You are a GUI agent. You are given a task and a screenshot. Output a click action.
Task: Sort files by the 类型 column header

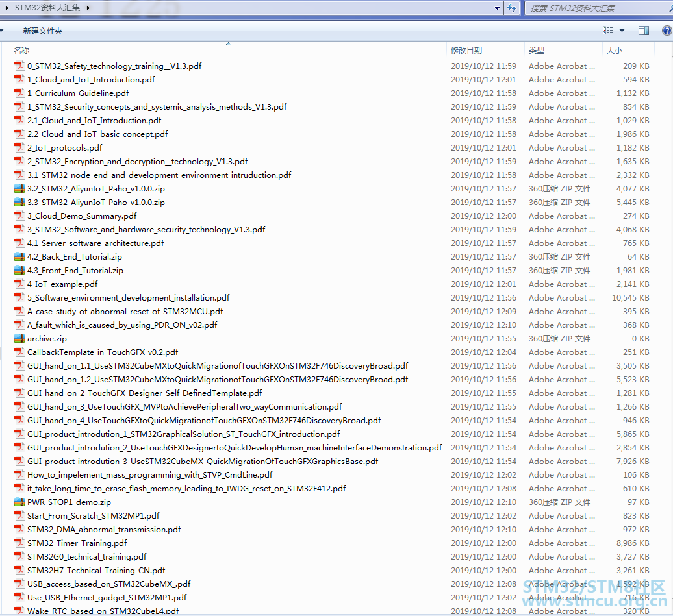tap(537, 50)
